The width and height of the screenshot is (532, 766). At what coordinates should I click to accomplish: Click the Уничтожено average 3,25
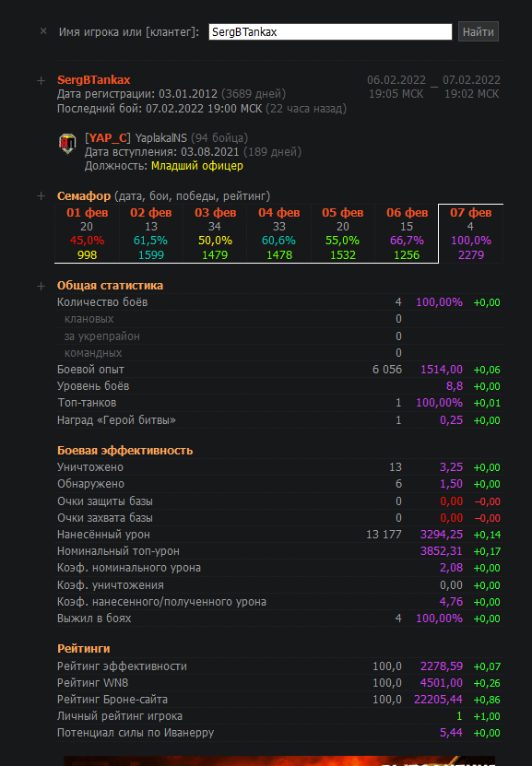click(451, 467)
